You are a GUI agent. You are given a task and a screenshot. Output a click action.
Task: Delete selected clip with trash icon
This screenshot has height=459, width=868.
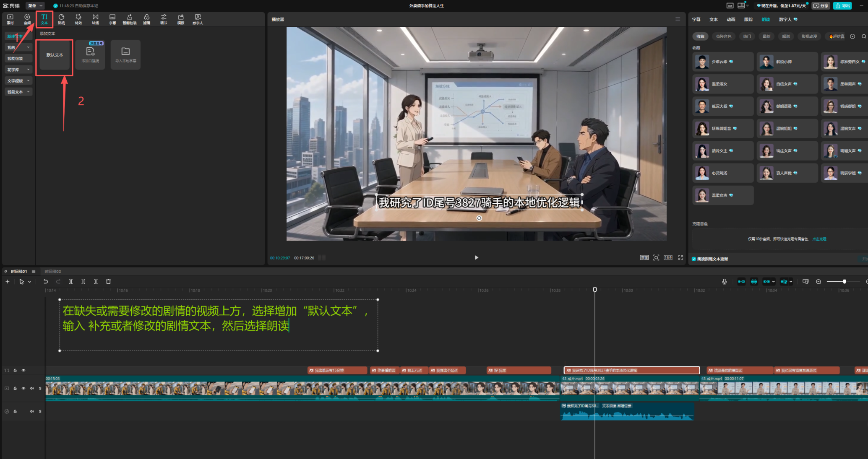[x=108, y=282]
